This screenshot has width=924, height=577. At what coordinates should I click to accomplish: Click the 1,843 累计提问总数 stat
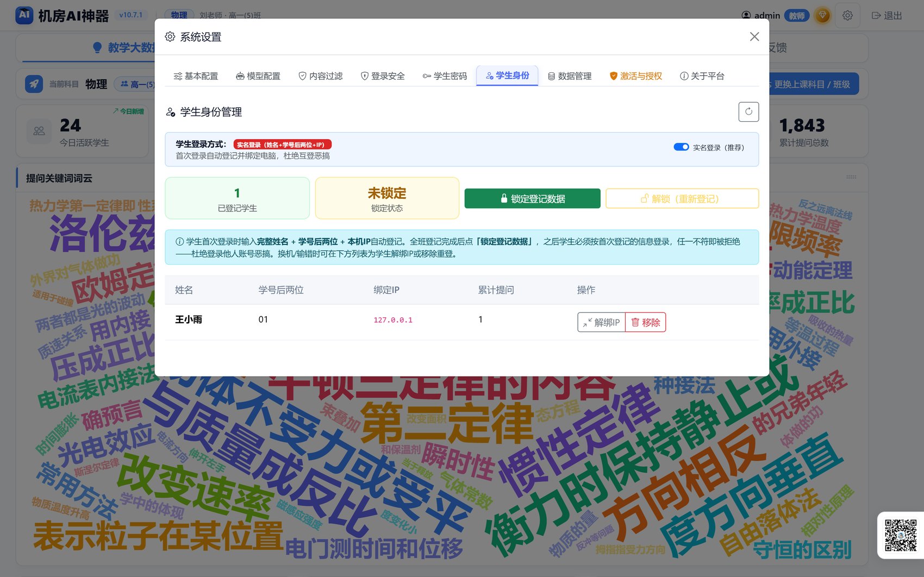(x=803, y=131)
